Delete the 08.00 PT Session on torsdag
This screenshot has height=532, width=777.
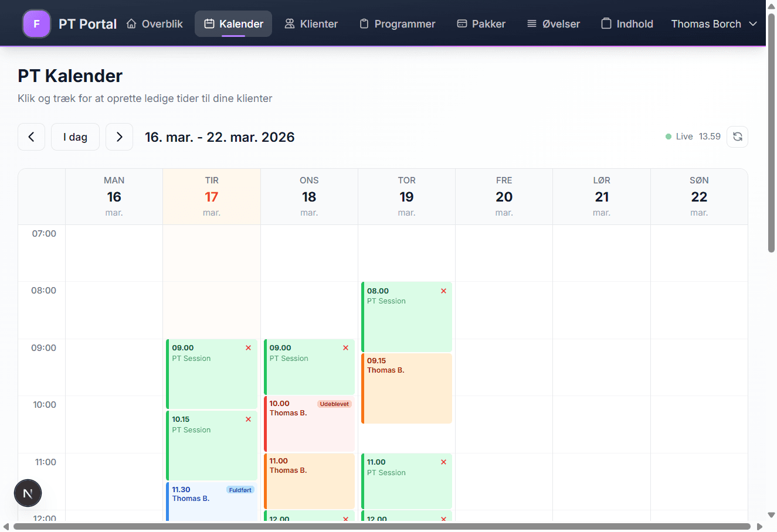(x=443, y=291)
